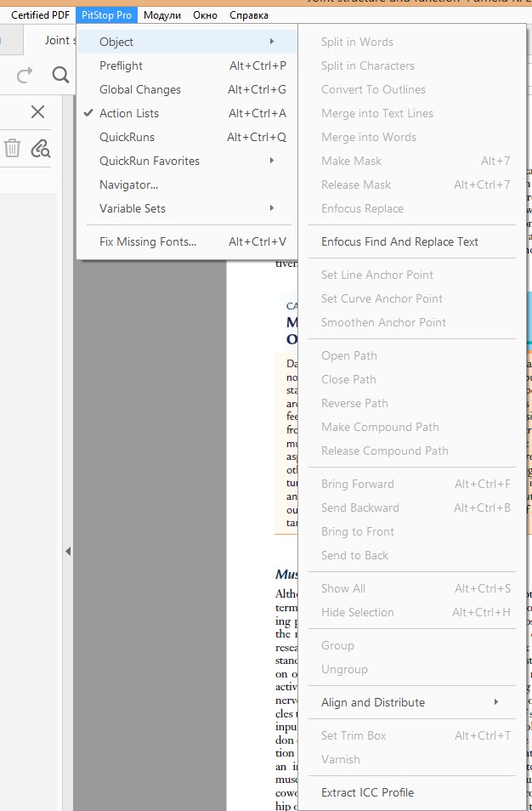Click Make Compound Path
Viewport: 532px width, 811px height.
(x=412, y=427)
